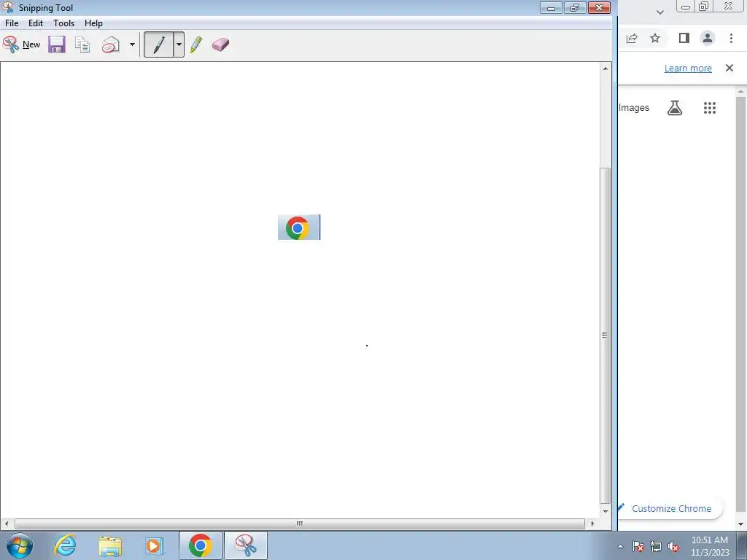Click Snipping Tool scroll left arrow
This screenshot has width=747, height=560.
[x=6, y=524]
